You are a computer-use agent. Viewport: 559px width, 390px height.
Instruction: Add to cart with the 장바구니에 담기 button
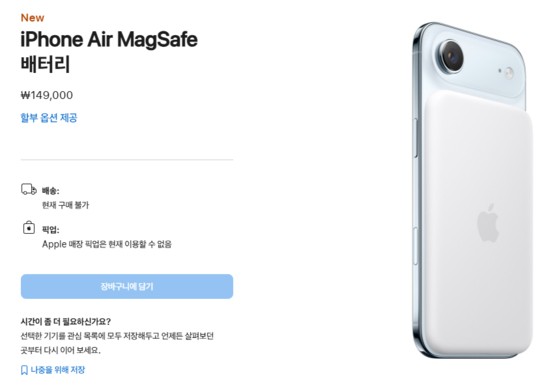point(127,286)
